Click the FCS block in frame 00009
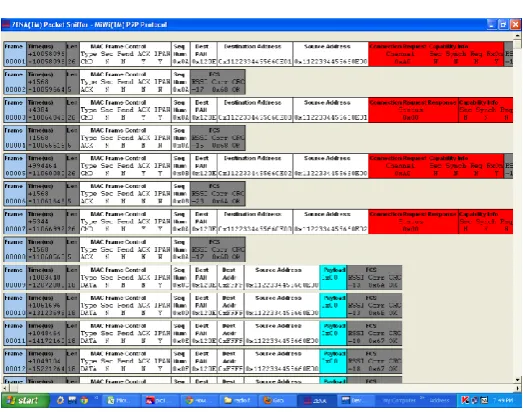Screen dimensions: 523x412 pos(374,277)
